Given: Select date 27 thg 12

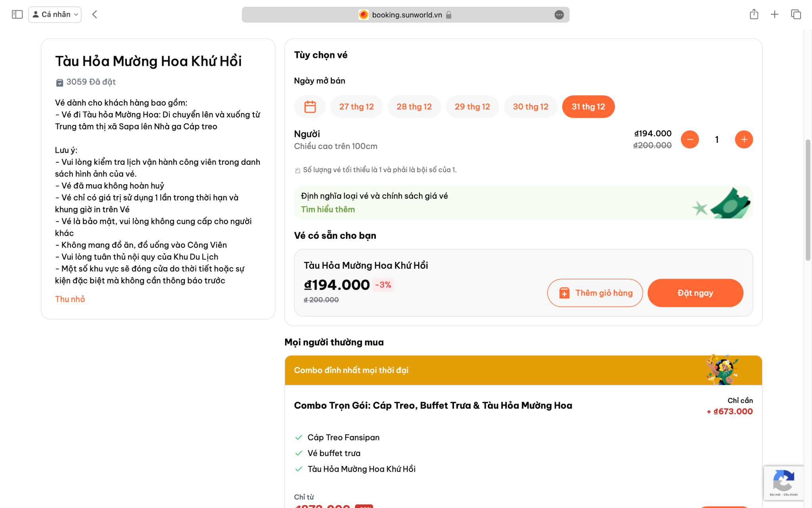Looking at the screenshot, I should click(x=356, y=107).
